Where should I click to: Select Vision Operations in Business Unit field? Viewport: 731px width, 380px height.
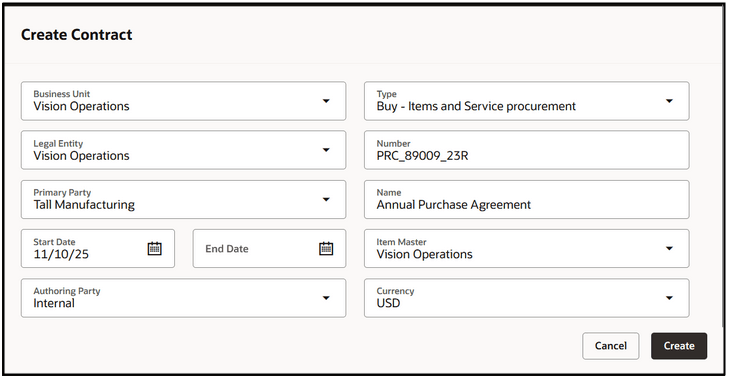pyautogui.click(x=81, y=106)
